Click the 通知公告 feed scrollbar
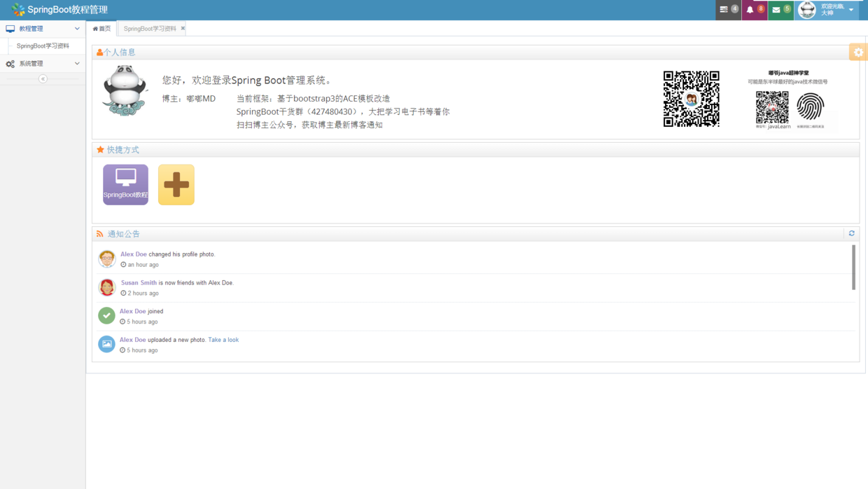 (x=853, y=267)
